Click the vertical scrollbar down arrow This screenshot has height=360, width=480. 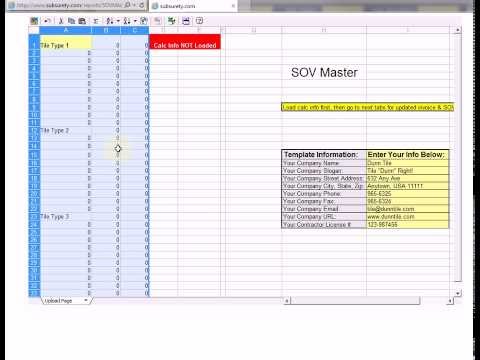pyautogui.click(x=458, y=293)
